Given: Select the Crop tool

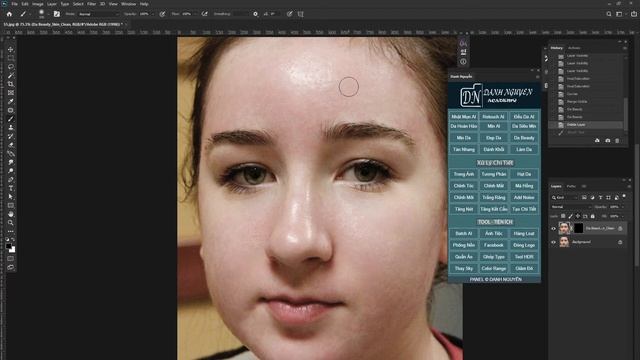Looking at the screenshot, I should click(x=11, y=84).
